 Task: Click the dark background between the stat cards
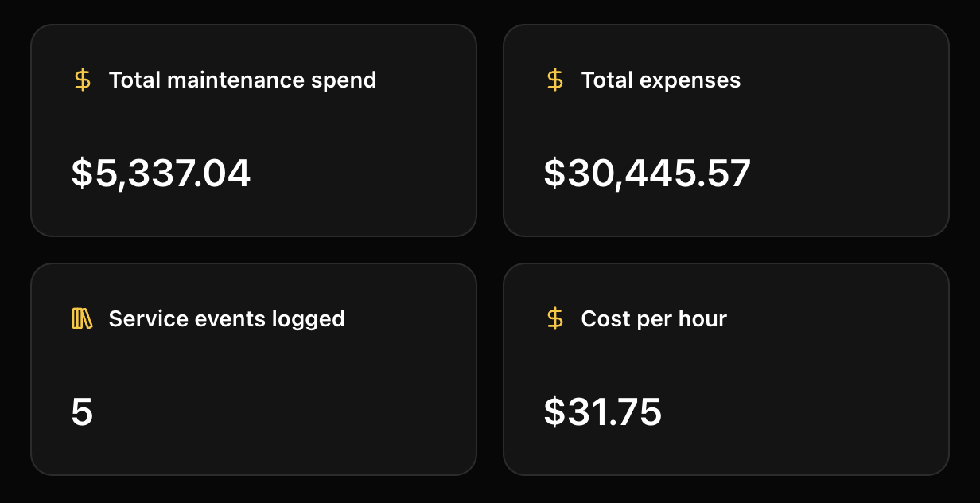pyautogui.click(x=490, y=251)
